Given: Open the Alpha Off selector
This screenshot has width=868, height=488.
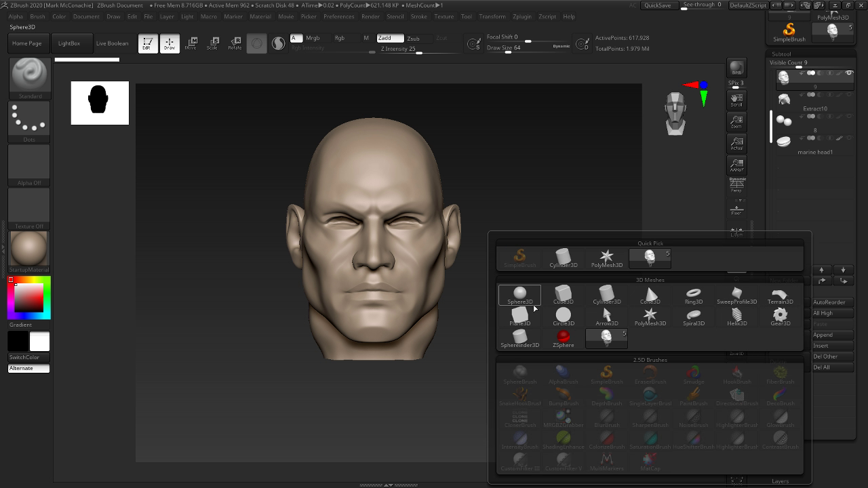Looking at the screenshot, I should (x=29, y=165).
